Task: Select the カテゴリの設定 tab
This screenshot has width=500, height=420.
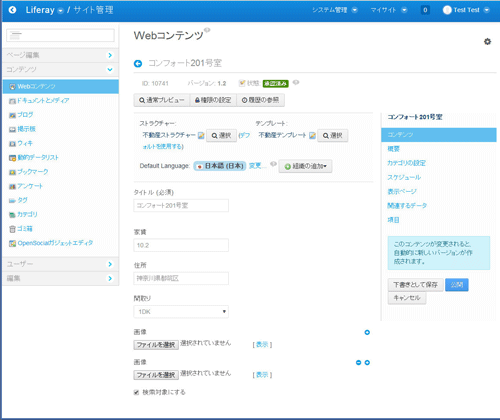Action: tap(406, 163)
